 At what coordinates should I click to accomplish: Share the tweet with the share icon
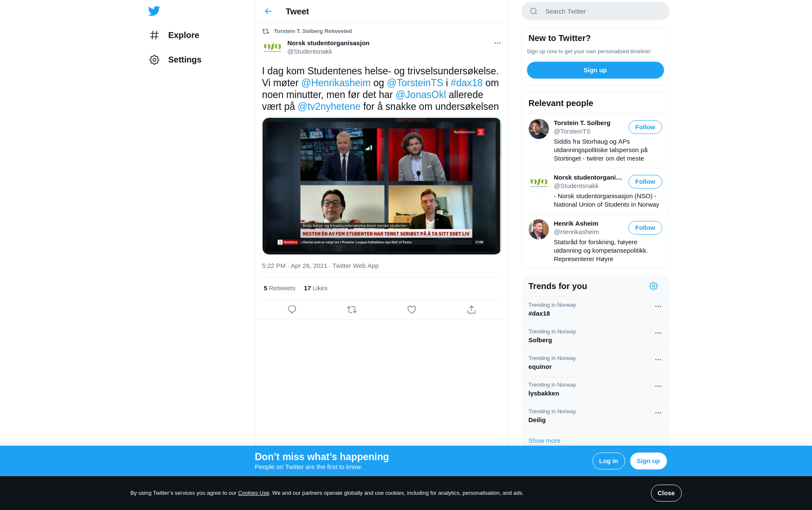(472, 310)
